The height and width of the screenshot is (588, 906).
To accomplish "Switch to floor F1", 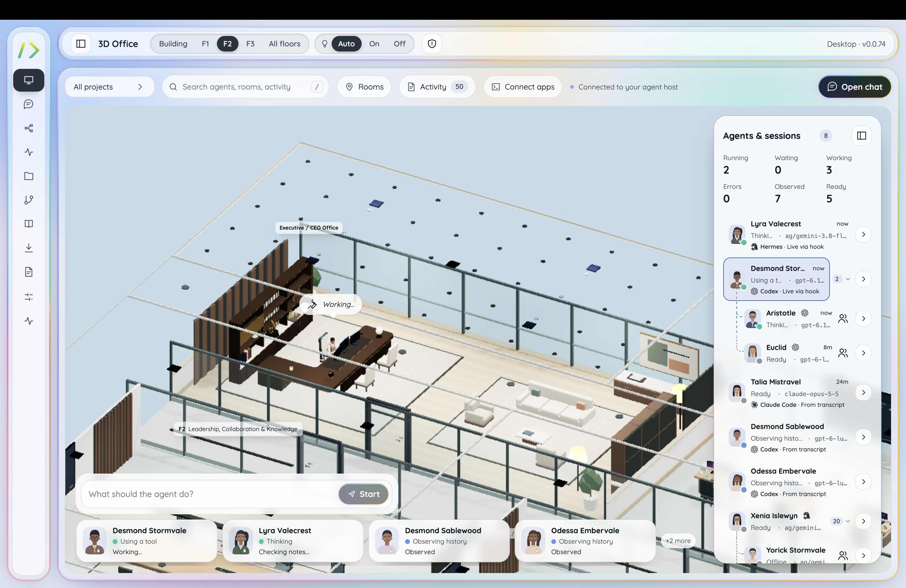I will (x=205, y=44).
